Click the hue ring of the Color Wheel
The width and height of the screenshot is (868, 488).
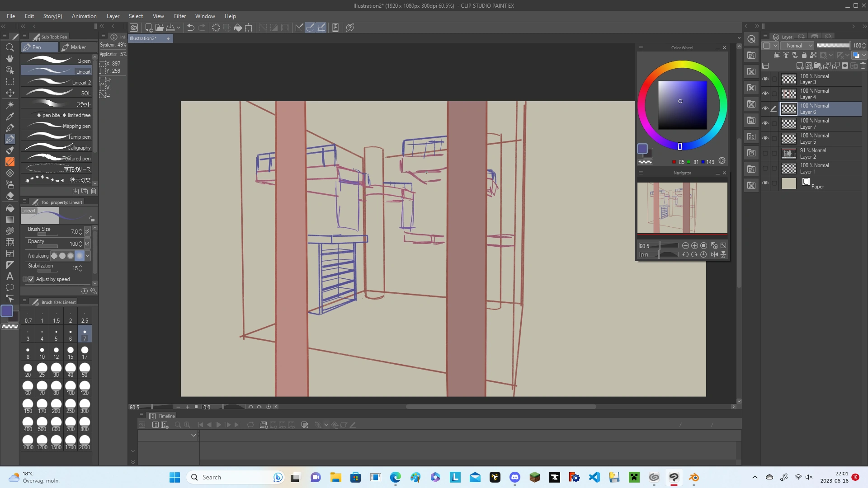tap(683, 65)
